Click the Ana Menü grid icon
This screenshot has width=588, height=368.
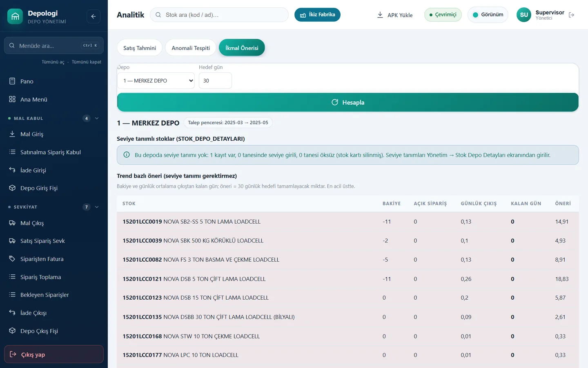coord(12,99)
